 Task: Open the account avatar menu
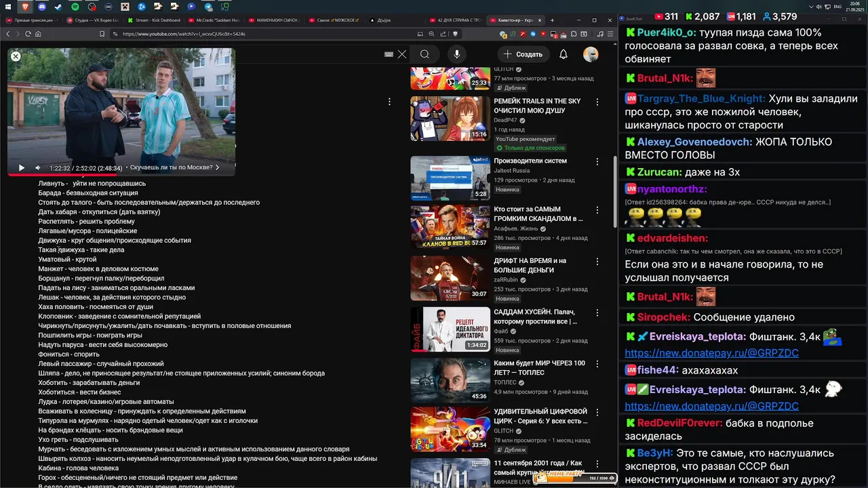[x=591, y=54]
